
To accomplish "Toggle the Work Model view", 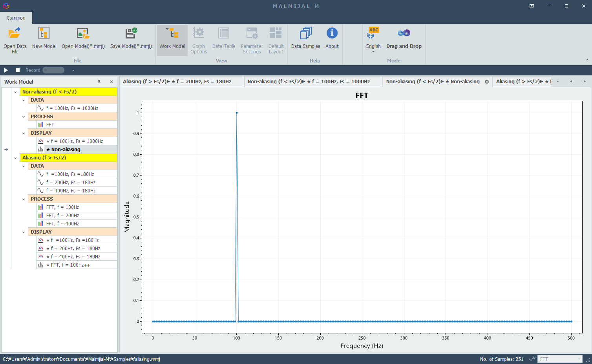I will tap(172, 40).
